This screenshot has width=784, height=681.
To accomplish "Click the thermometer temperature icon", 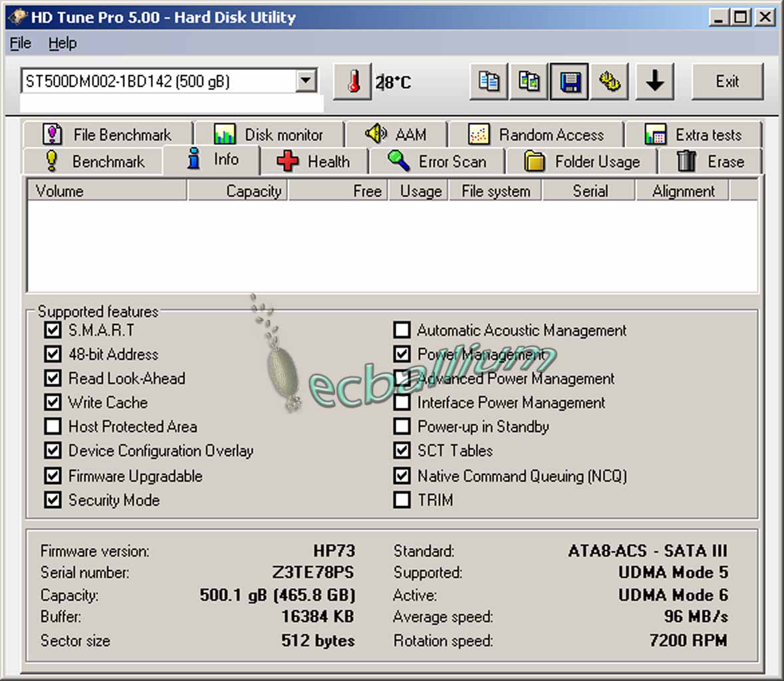I will [352, 82].
